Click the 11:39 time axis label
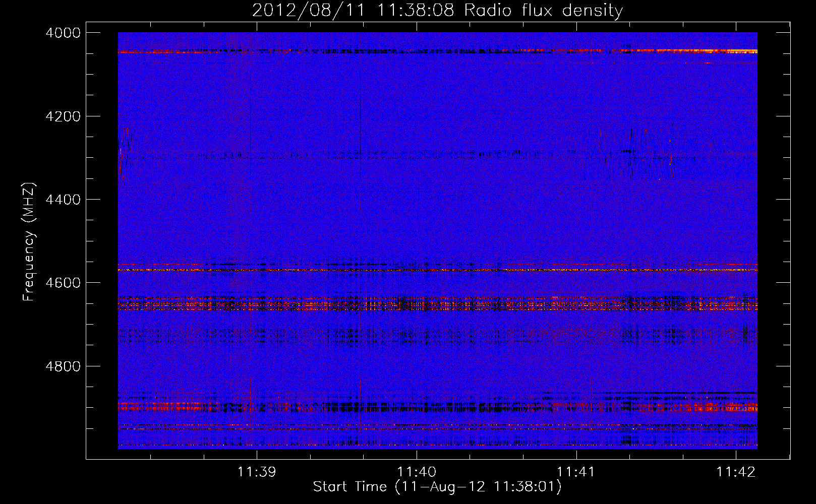Viewport: 816px width, 504px height. pos(257,472)
